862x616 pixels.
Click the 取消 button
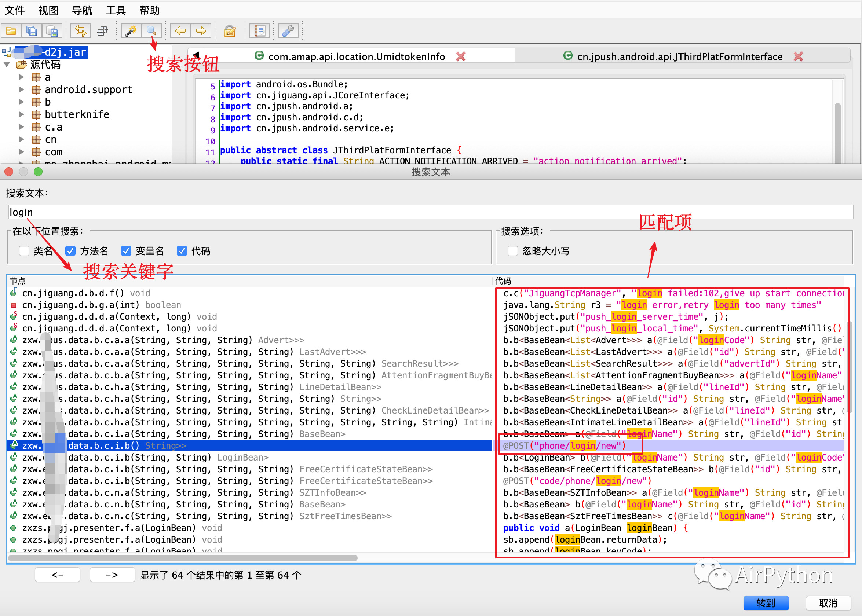(828, 603)
